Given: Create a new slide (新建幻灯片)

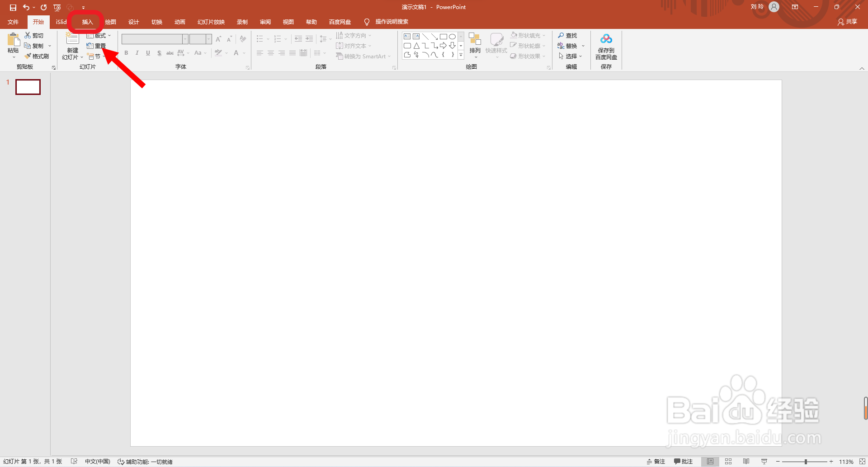Looking at the screenshot, I should click(72, 46).
